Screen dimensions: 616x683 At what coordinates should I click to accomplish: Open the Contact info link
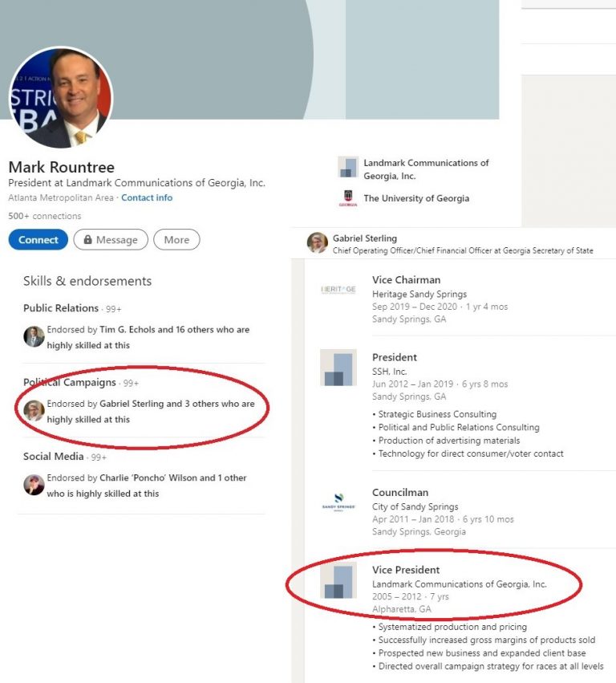147,197
